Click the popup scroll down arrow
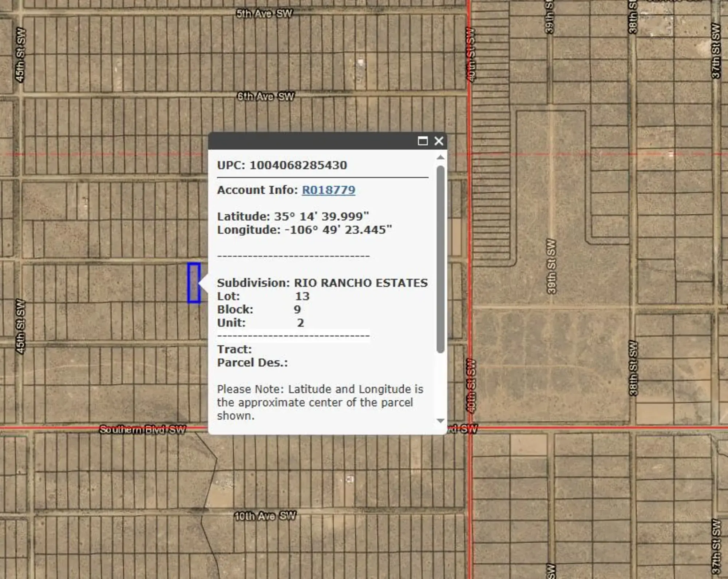 [440, 421]
